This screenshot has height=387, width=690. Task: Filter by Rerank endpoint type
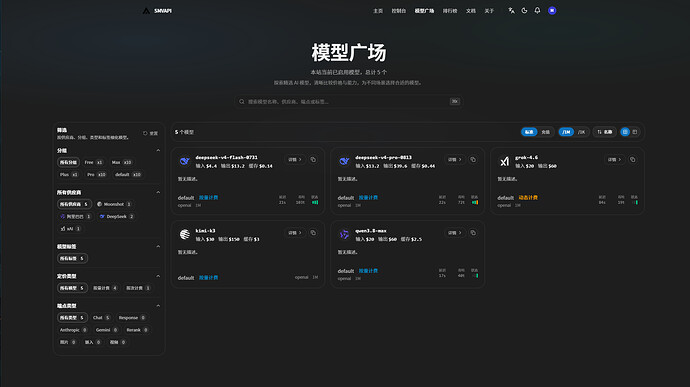point(137,330)
